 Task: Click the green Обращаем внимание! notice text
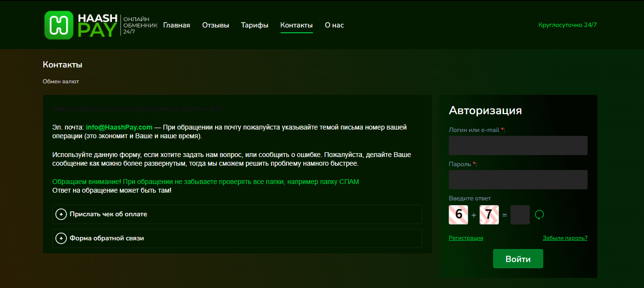pyautogui.click(x=205, y=182)
